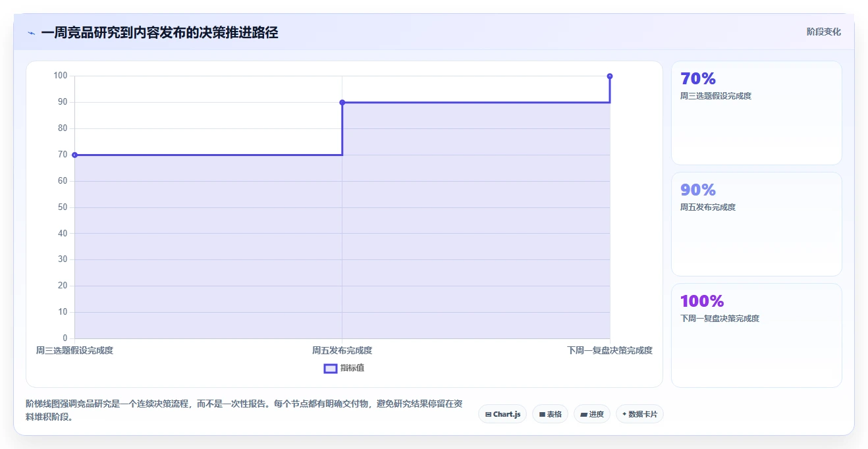Screen dimensions: 868x449
Task: Select the Chart.js tag pill
Action: [502, 414]
